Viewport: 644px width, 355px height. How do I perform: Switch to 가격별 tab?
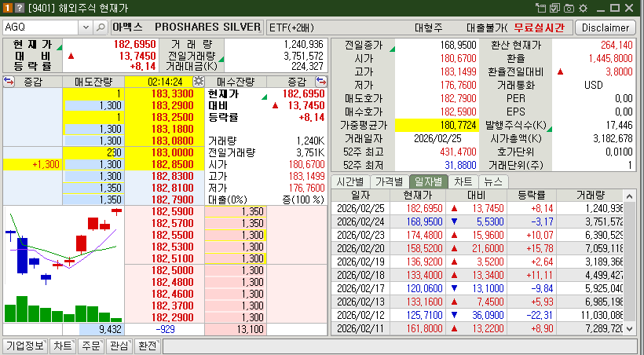tap(390, 181)
